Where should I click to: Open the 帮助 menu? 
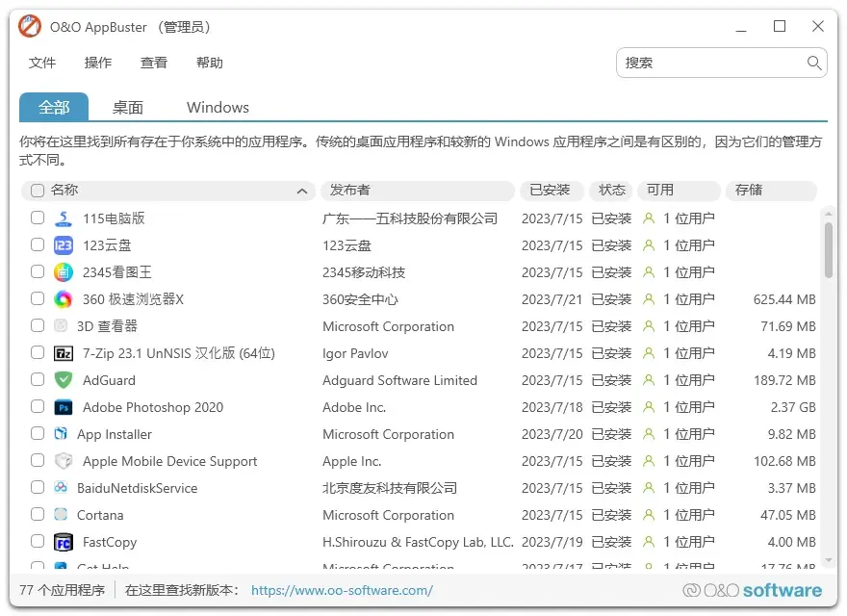pyautogui.click(x=210, y=63)
